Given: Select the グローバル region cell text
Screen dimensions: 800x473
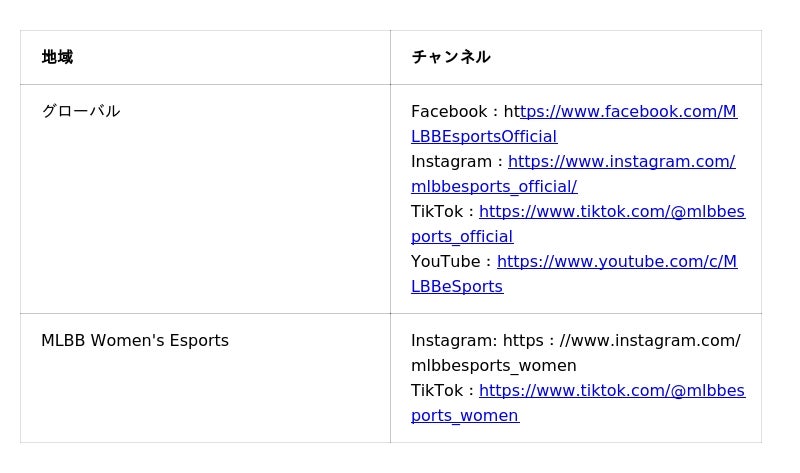Looking at the screenshot, I should tap(80, 111).
